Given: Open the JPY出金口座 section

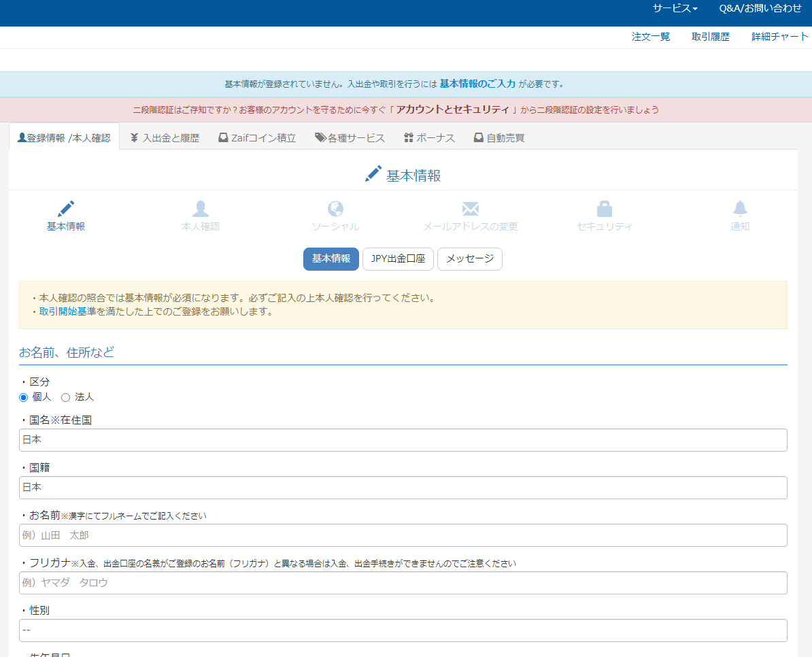Looking at the screenshot, I should click(x=398, y=259).
